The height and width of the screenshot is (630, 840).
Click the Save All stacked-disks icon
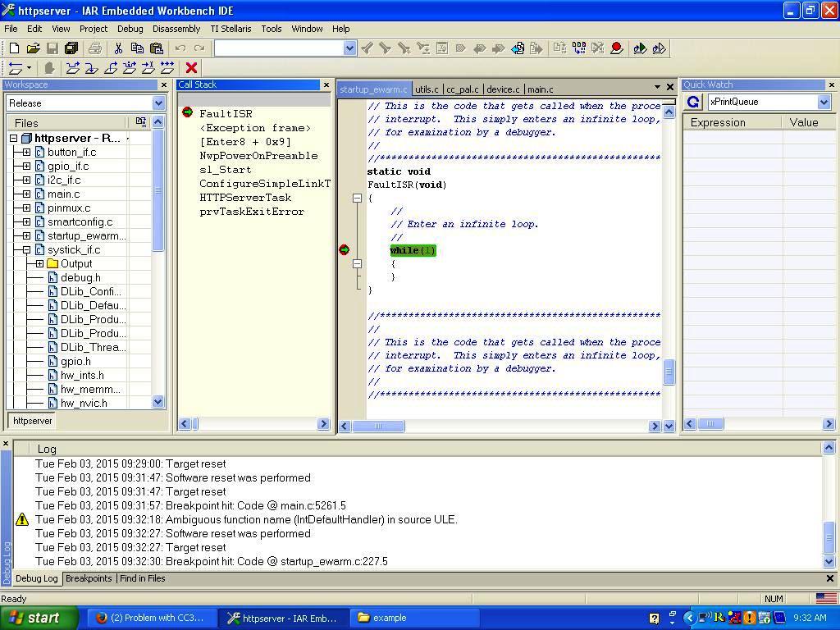(71, 48)
